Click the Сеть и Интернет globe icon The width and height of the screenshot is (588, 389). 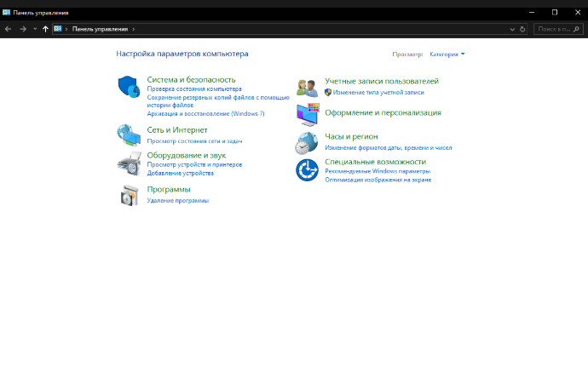129,134
